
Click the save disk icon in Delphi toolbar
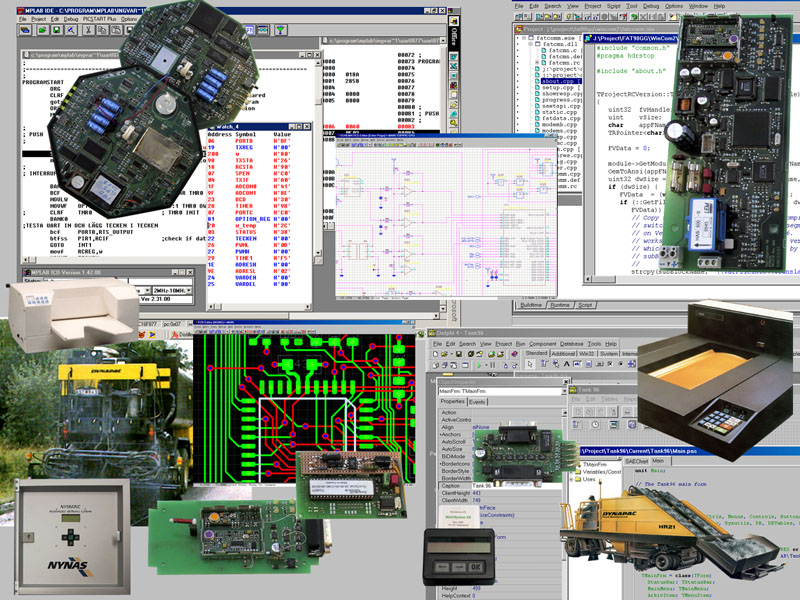coord(459,354)
